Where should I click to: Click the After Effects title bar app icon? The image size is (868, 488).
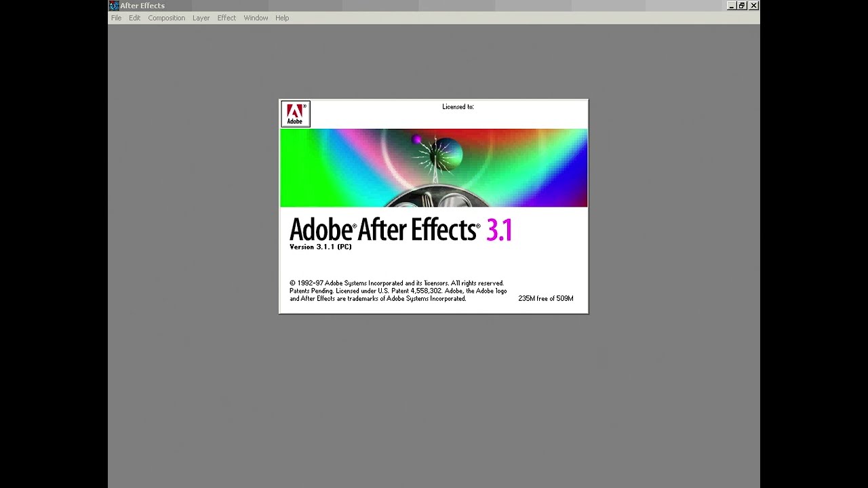tap(114, 5)
